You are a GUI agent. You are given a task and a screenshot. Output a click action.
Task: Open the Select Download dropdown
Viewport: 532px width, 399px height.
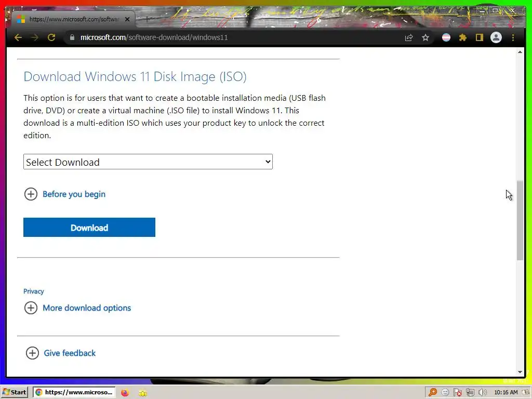click(x=148, y=162)
